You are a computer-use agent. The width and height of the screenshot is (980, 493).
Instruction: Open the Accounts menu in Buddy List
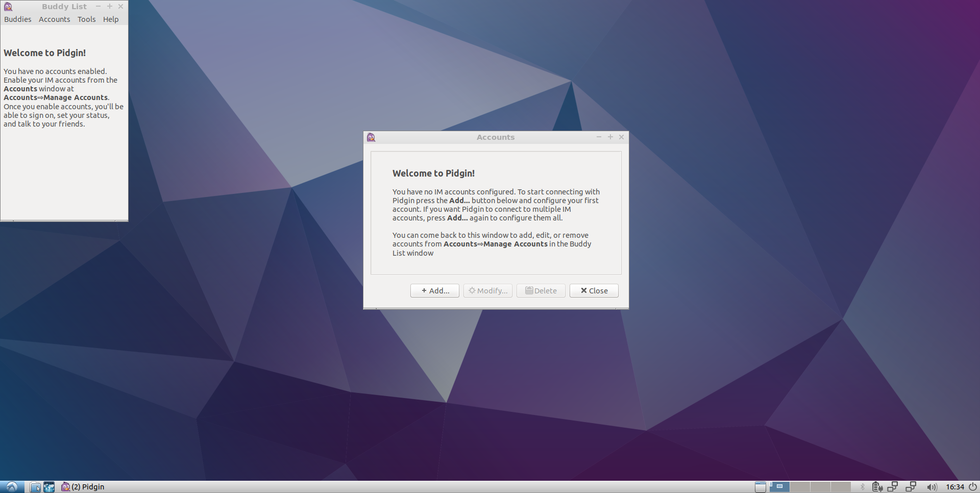click(x=55, y=19)
